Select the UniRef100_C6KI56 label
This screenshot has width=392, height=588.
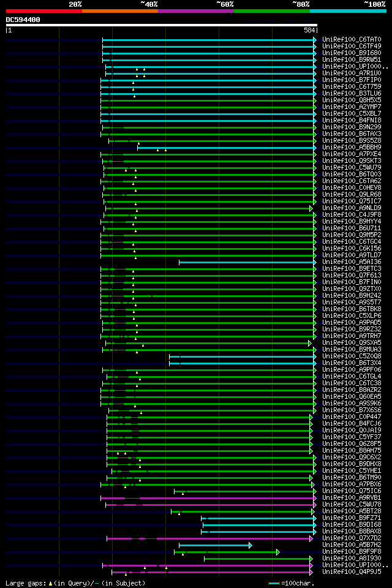coord(352,249)
